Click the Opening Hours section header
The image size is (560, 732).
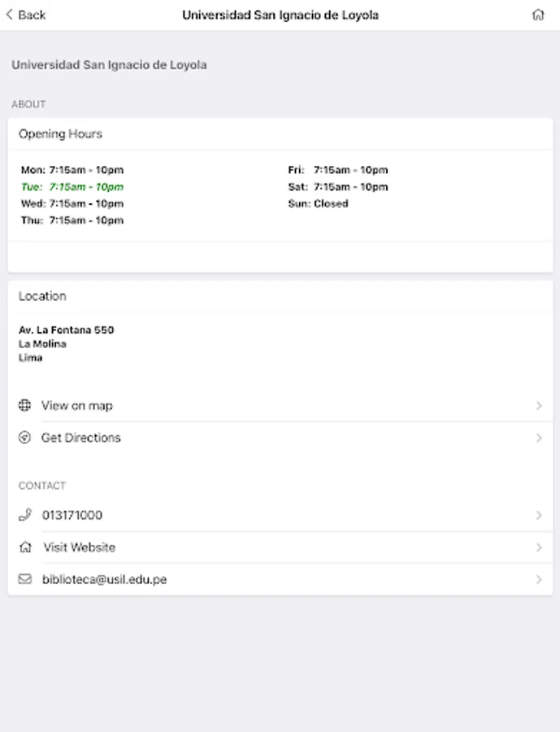61,134
